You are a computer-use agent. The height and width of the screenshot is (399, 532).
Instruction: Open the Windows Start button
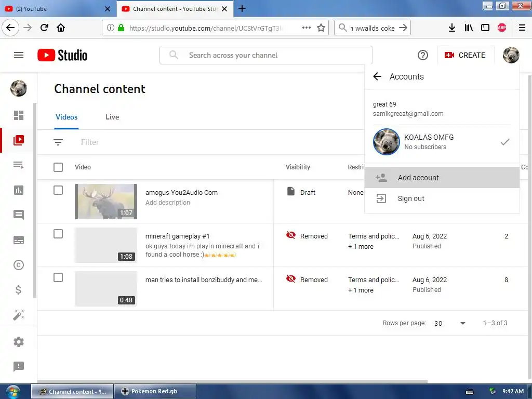pos(13,392)
